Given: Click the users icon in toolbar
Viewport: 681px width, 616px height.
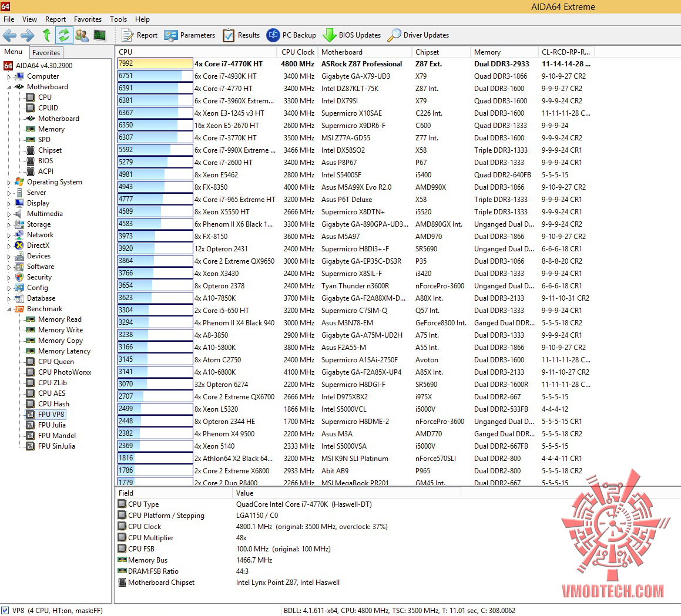Looking at the screenshot, I should point(82,35).
